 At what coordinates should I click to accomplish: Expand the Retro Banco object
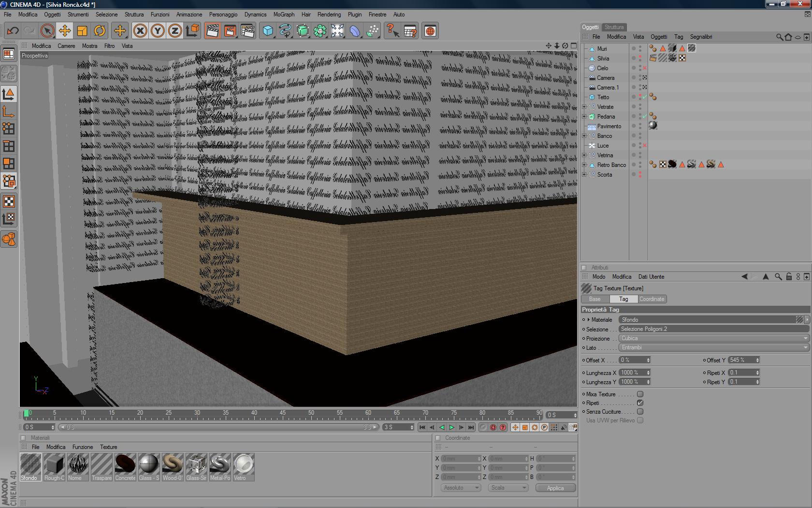[584, 165]
